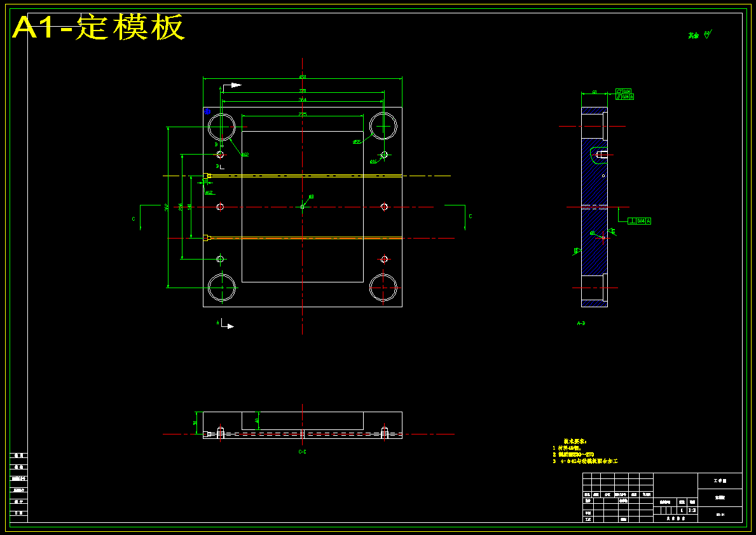
Task: Pick the middle-left small hole on centerline
Action: pos(221,207)
